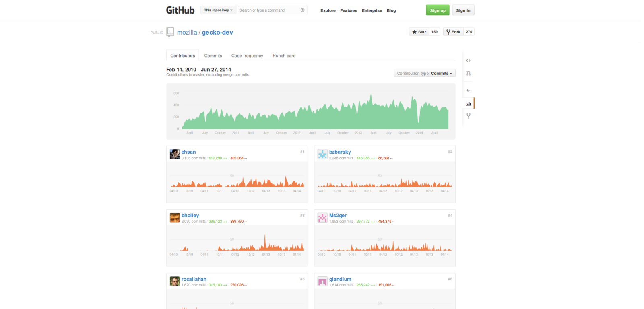Viewport: 644px width, 309px height.
Task: Open Ms2ger's avatar image
Action: (322, 218)
